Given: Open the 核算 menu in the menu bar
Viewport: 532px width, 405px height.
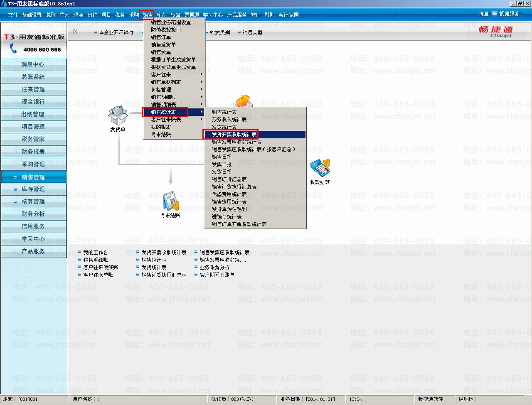Looking at the screenshot, I should (175, 15).
